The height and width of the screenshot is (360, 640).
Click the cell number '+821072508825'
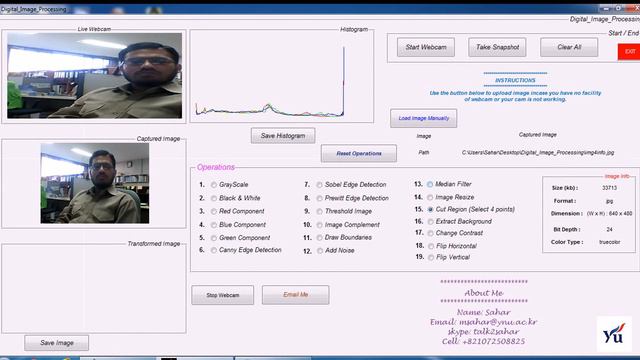[494, 342]
